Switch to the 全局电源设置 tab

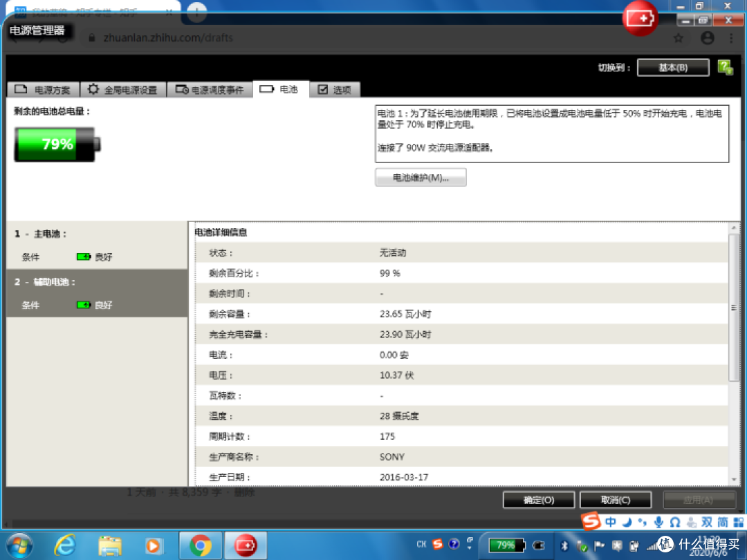coord(123,89)
